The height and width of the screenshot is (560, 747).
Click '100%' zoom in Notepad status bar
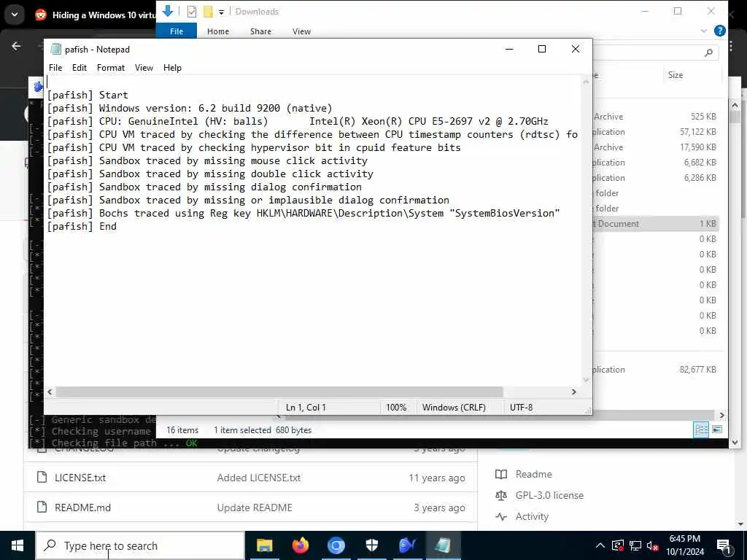point(396,408)
